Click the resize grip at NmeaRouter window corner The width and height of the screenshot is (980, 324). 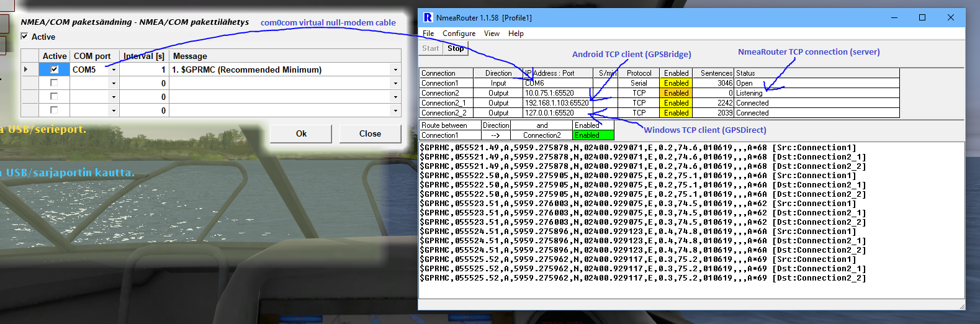(961, 306)
